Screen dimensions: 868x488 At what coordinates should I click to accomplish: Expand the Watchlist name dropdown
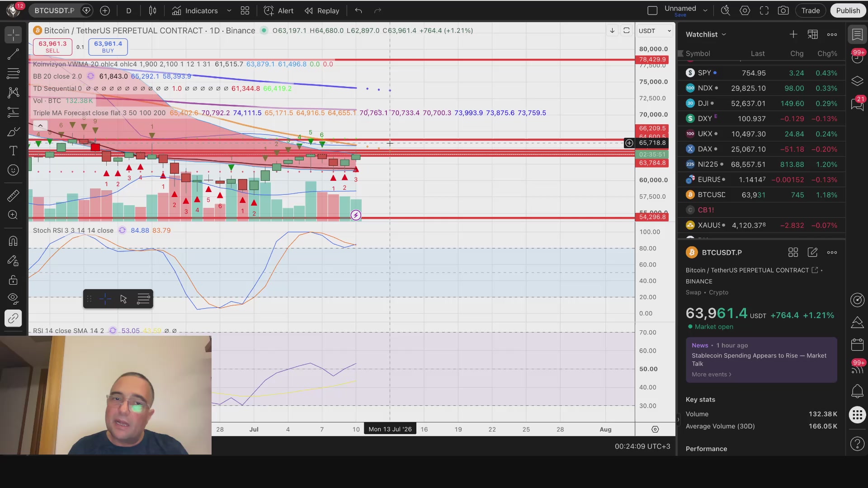click(x=706, y=34)
